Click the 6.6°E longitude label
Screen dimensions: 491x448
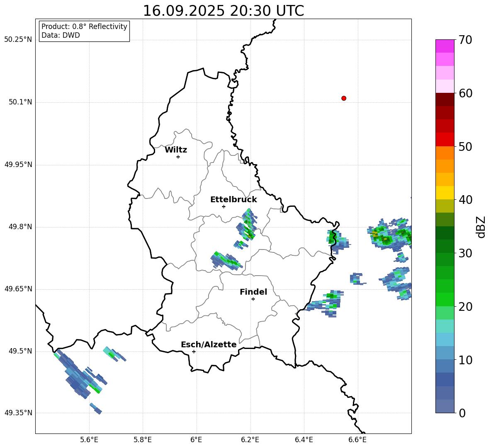pyautogui.click(x=357, y=440)
